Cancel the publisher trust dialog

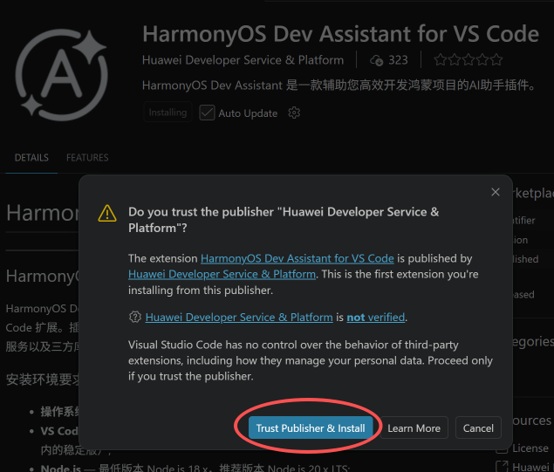pyautogui.click(x=478, y=428)
